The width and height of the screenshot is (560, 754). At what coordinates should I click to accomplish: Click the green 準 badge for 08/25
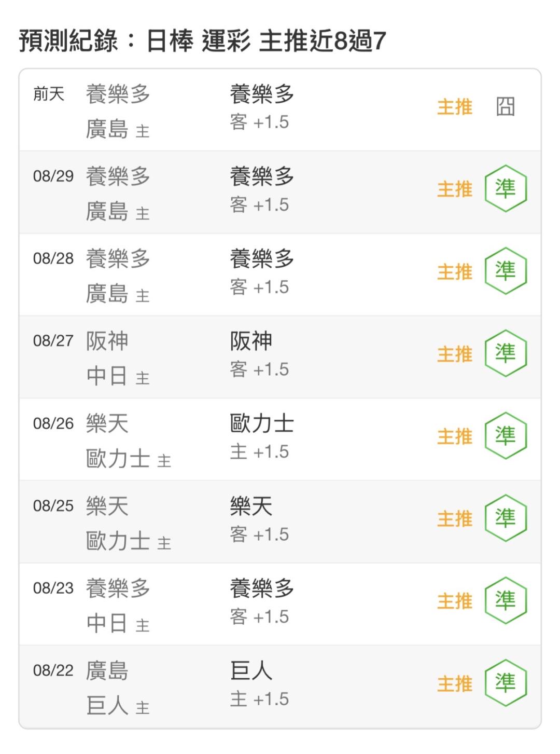pyautogui.click(x=506, y=518)
